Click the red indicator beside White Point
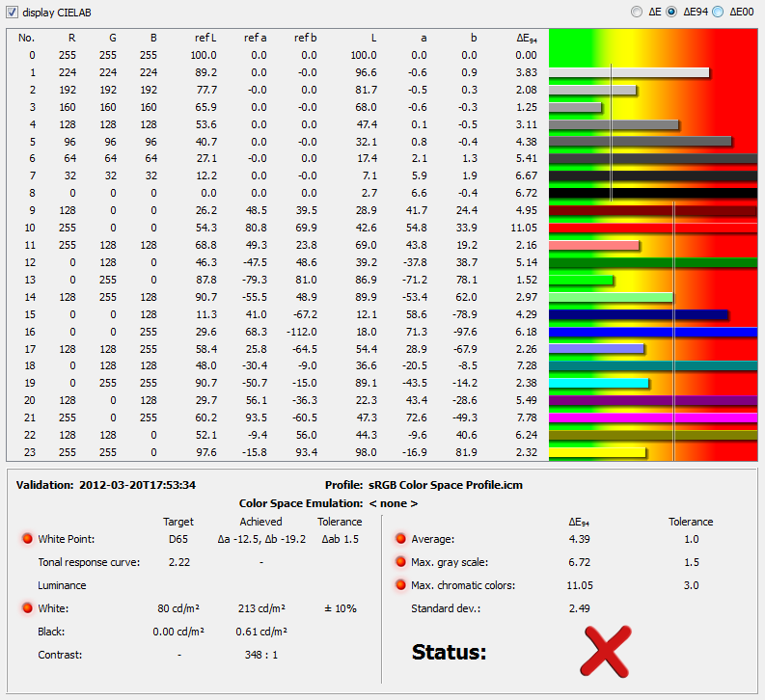765x700 pixels. tap(27, 538)
